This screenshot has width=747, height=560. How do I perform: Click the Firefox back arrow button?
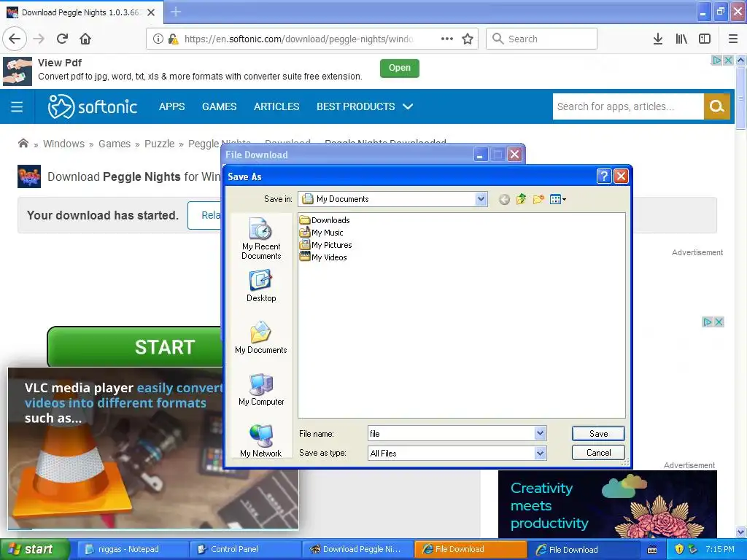point(15,39)
